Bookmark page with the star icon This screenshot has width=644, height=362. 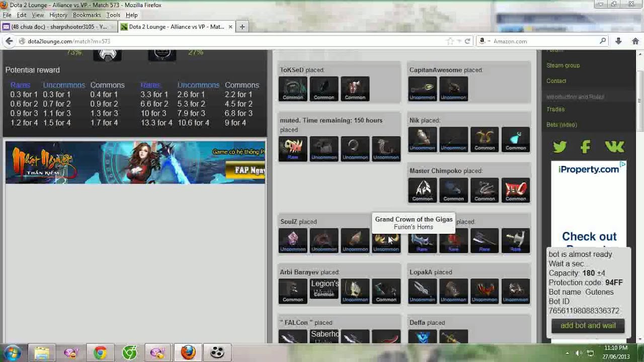click(450, 41)
